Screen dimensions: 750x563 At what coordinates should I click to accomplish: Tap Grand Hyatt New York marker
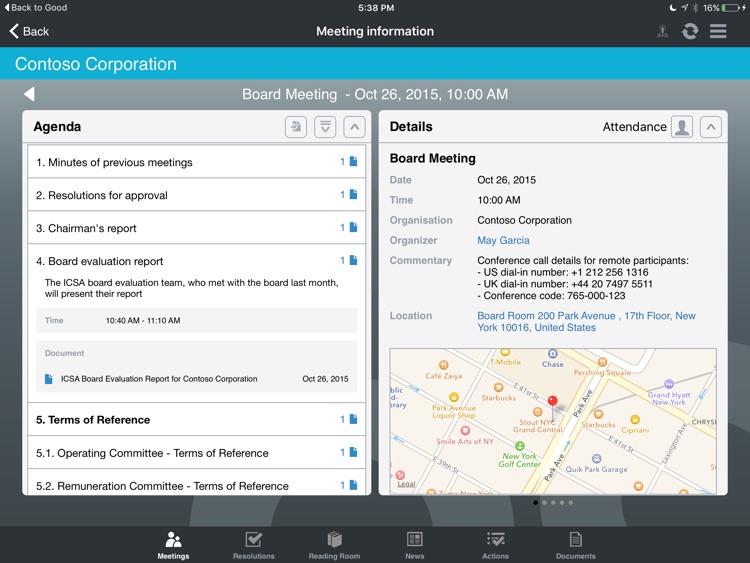point(669,384)
